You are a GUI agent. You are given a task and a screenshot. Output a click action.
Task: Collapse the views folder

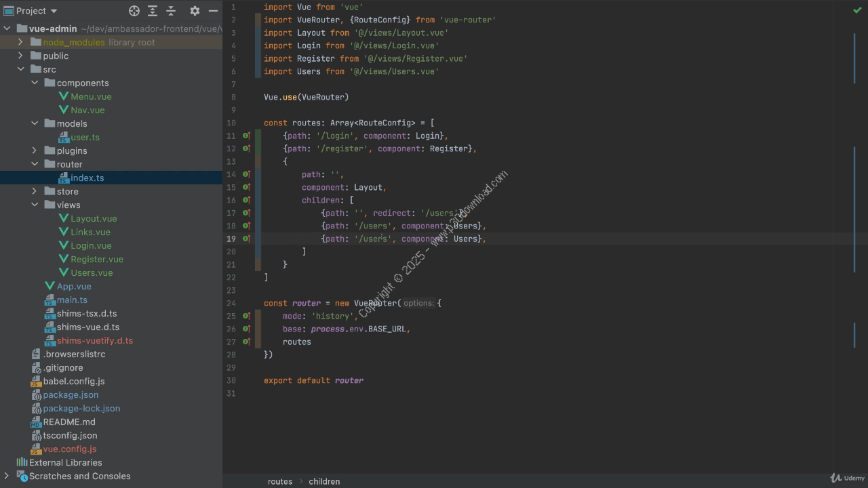[x=35, y=205]
